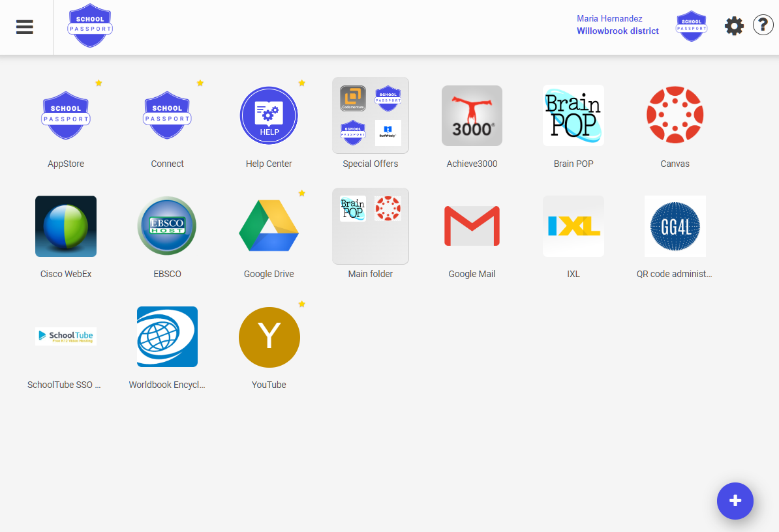Launch the YouTube app
Viewport: 779px width, 532px height.
click(269, 338)
